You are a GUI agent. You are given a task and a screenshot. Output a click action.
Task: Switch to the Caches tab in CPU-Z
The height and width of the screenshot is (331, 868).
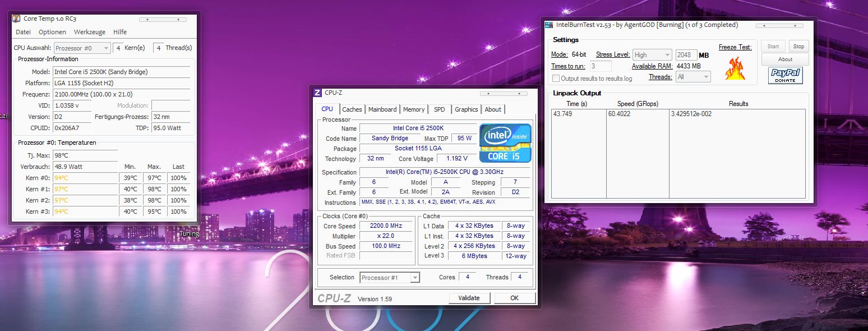click(352, 109)
